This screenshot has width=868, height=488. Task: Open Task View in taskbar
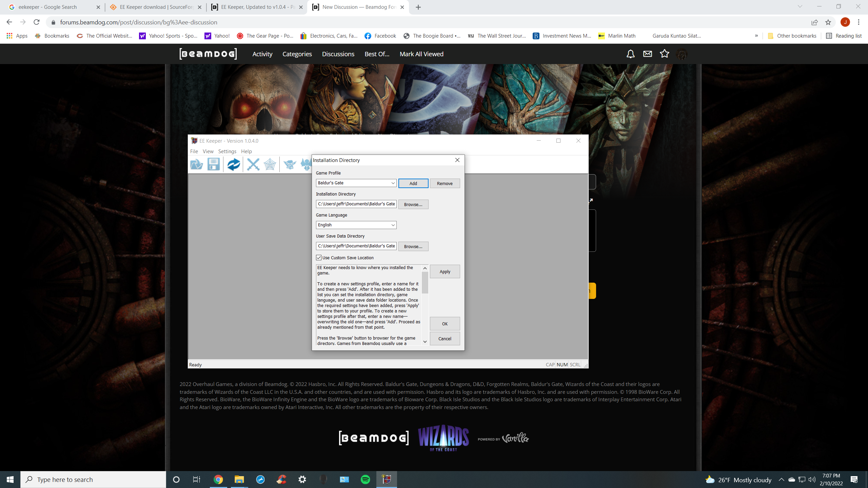pos(197,480)
